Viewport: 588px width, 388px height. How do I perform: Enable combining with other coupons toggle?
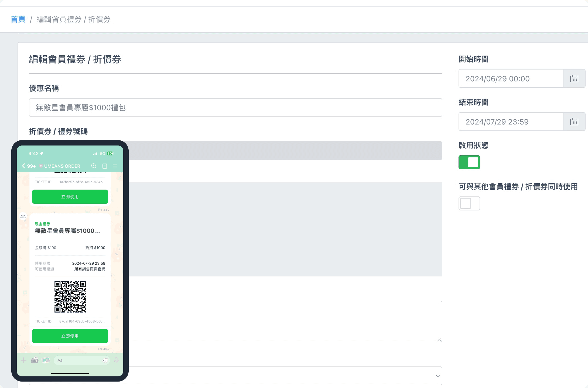point(469,203)
